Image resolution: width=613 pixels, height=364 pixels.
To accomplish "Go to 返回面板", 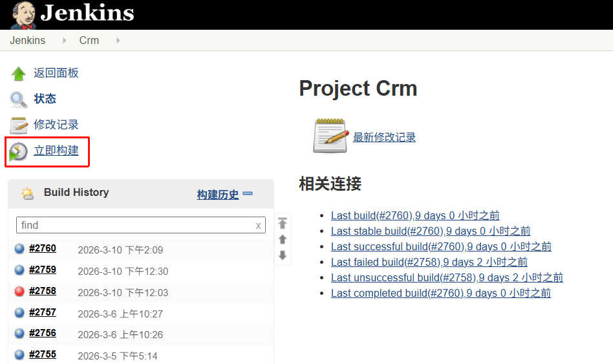I will click(56, 72).
